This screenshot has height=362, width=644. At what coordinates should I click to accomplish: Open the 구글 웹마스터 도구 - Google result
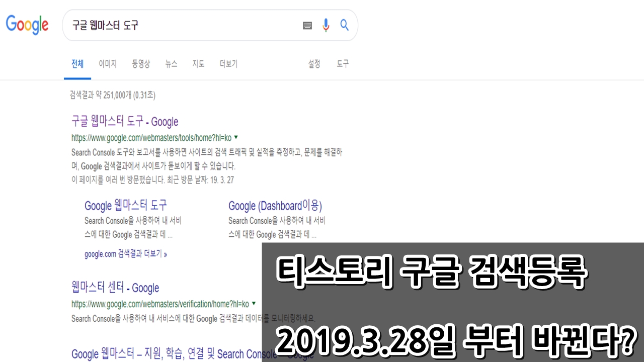coord(125,122)
